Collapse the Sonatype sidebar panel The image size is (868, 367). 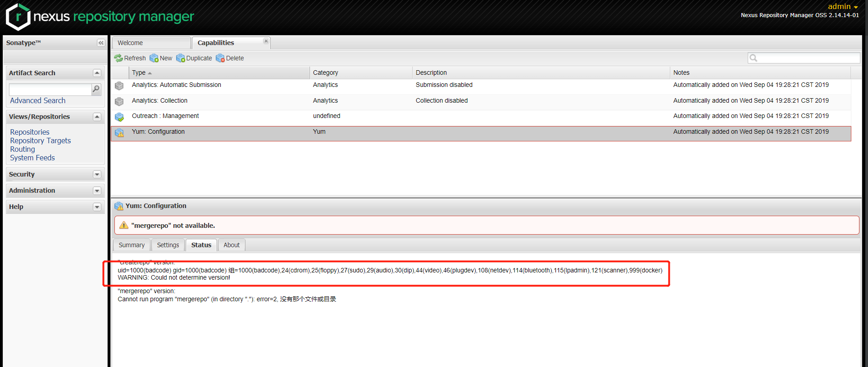coord(101,43)
